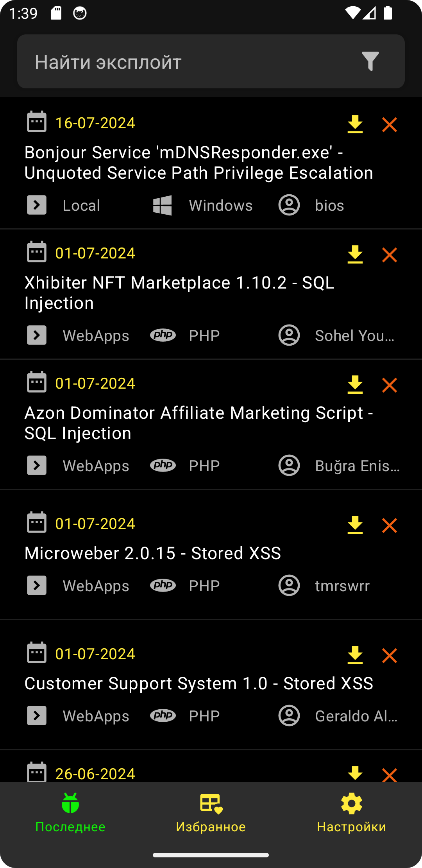The width and height of the screenshot is (422, 868).
Task: Dismiss the Customer Support System entry
Action: pos(389,656)
